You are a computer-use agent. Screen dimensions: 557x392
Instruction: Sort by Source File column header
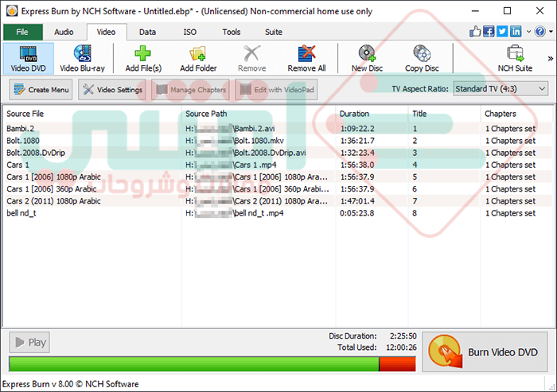point(92,114)
